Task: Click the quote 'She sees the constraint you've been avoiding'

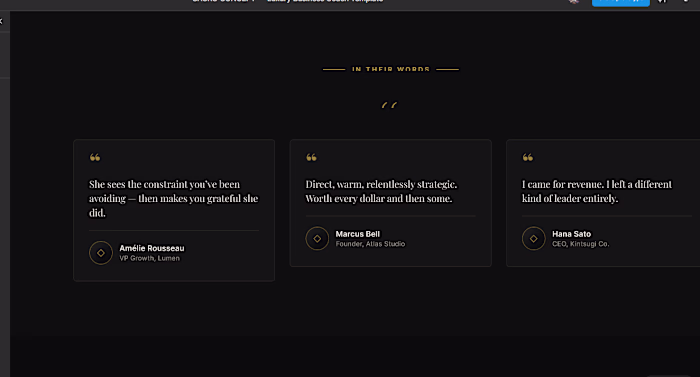Action: [x=174, y=198]
